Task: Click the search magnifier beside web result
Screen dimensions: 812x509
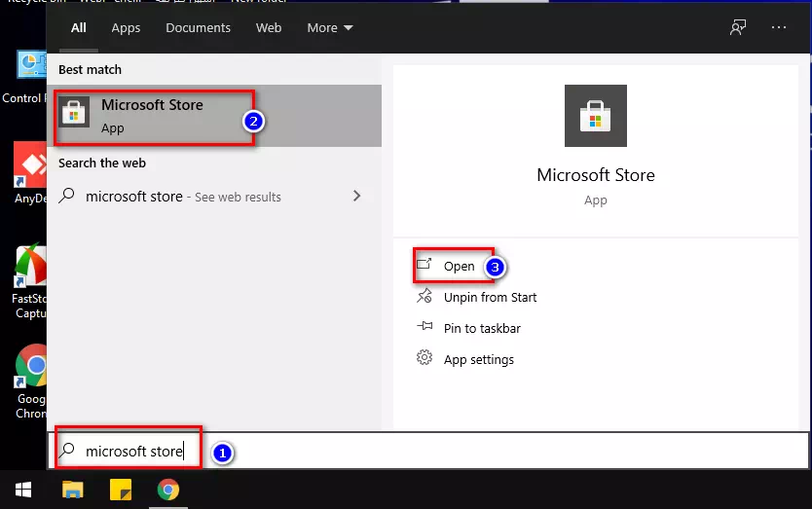Action: (x=67, y=196)
